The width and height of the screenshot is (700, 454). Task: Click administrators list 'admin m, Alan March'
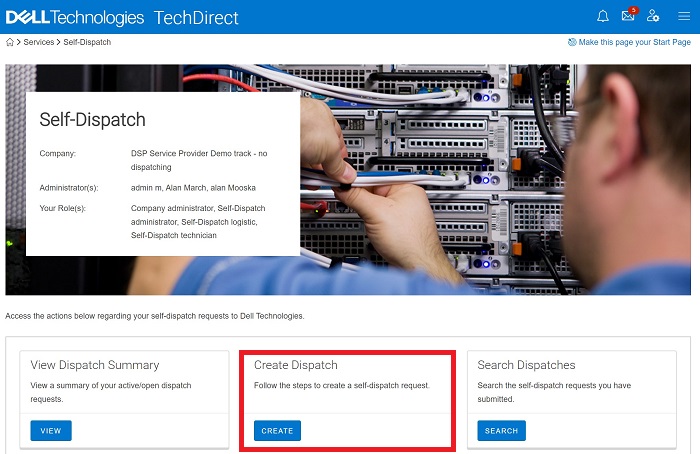[193, 188]
